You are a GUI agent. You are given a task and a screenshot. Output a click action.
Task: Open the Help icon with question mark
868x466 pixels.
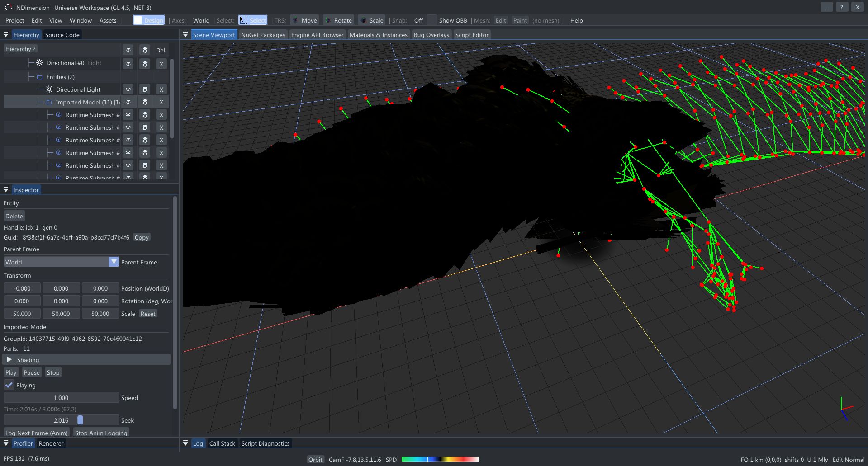(841, 7)
